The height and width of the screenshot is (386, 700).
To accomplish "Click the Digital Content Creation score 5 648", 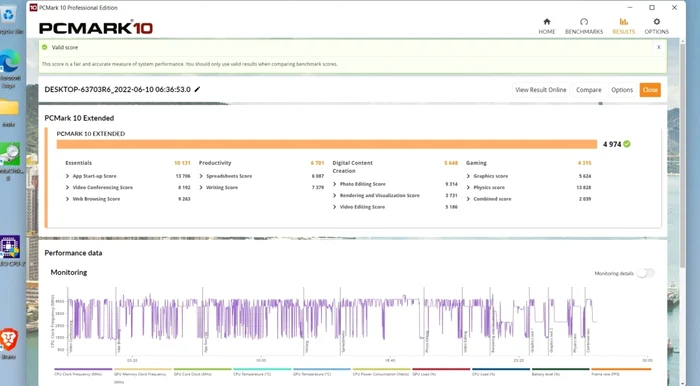I will coord(451,163).
